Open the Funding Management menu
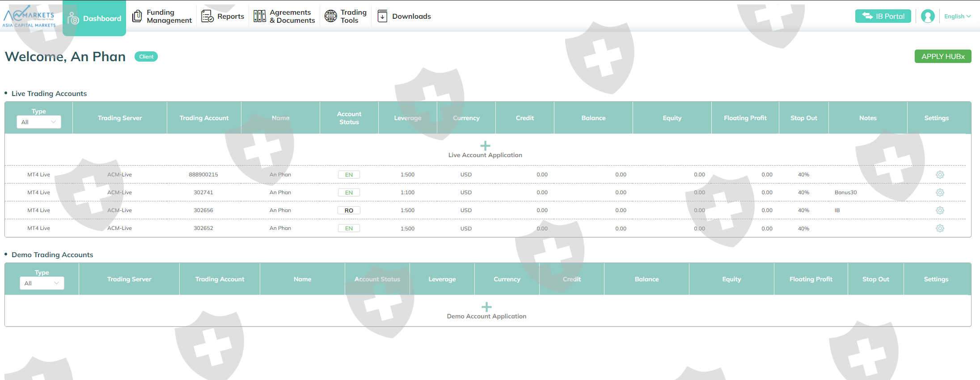The height and width of the screenshot is (380, 980). (x=162, y=17)
